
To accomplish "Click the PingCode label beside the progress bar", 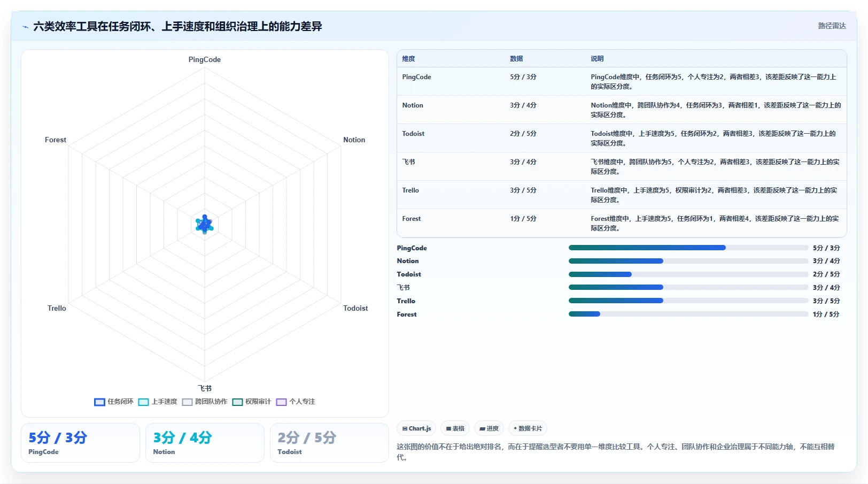I will pos(412,248).
